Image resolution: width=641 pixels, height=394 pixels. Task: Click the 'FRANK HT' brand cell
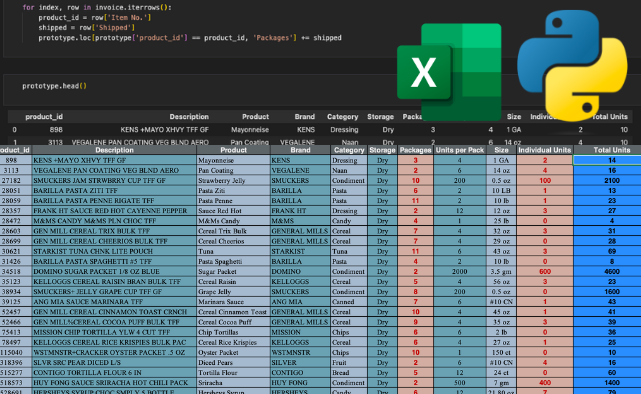coord(300,210)
